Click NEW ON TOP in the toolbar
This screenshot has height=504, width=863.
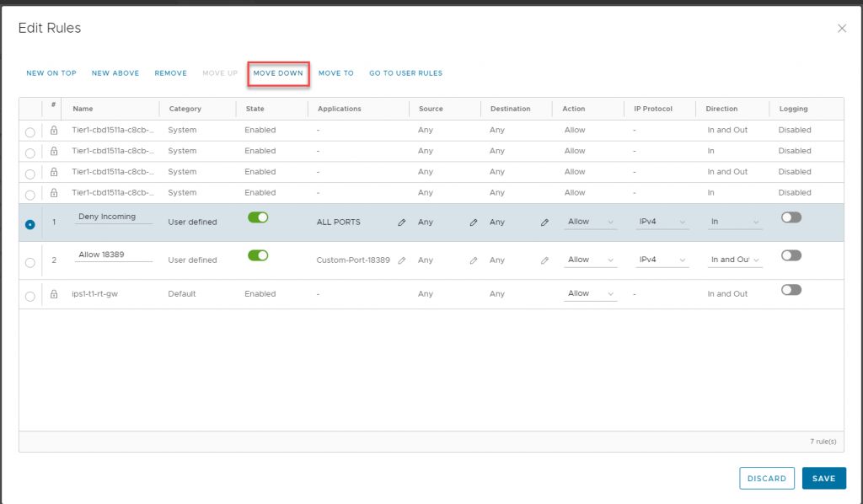coord(51,73)
